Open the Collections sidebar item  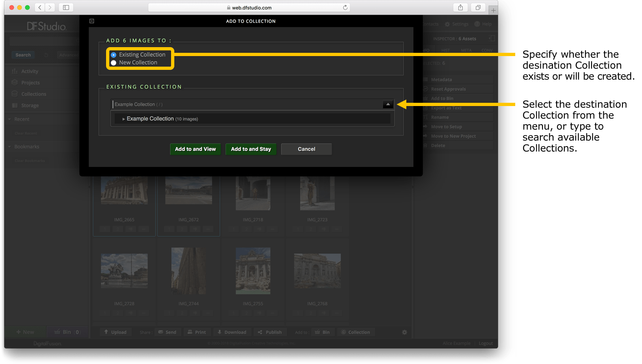[33, 94]
